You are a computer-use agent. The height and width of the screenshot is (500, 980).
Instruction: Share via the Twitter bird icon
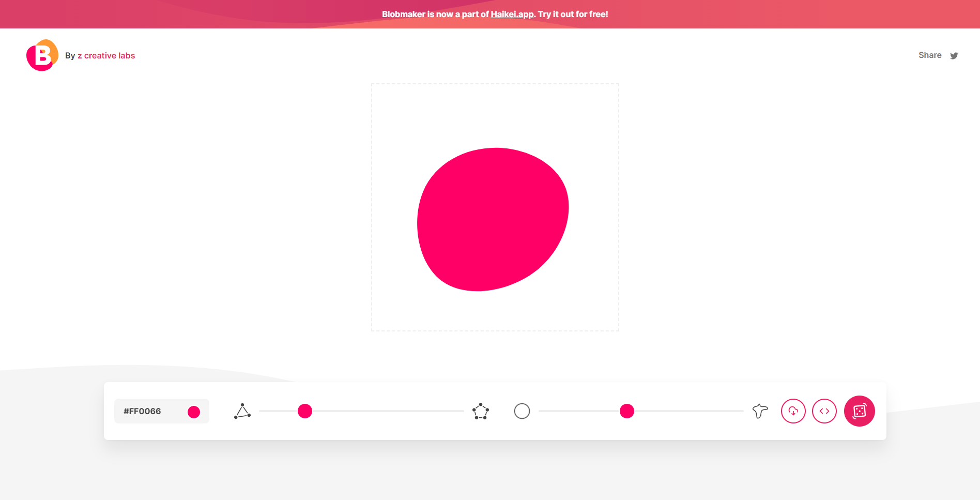point(954,56)
